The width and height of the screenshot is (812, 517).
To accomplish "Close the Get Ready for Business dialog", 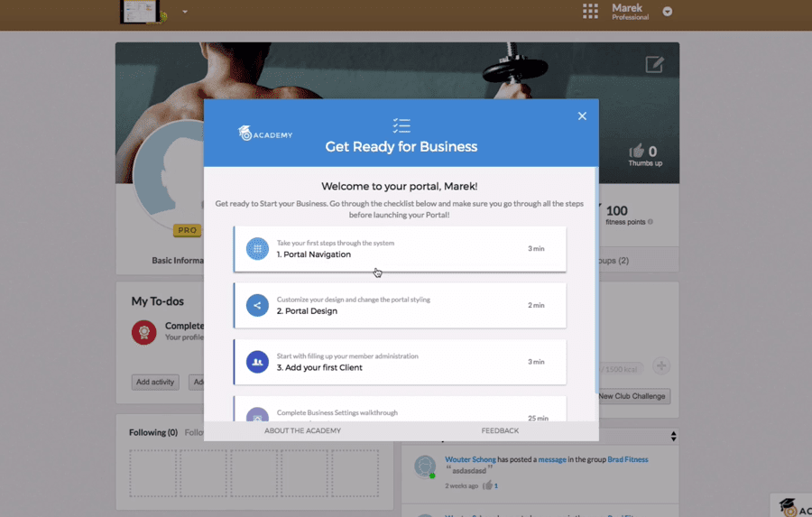I will (x=582, y=116).
